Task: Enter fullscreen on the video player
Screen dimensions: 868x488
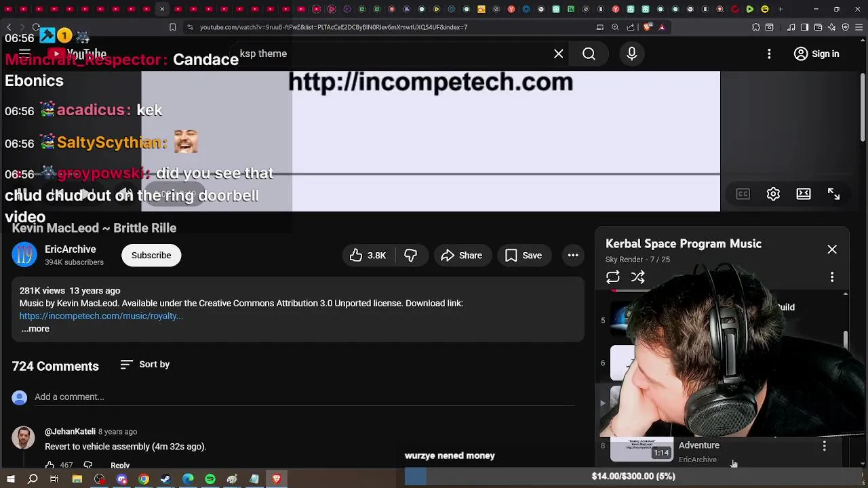Action: [x=833, y=194]
